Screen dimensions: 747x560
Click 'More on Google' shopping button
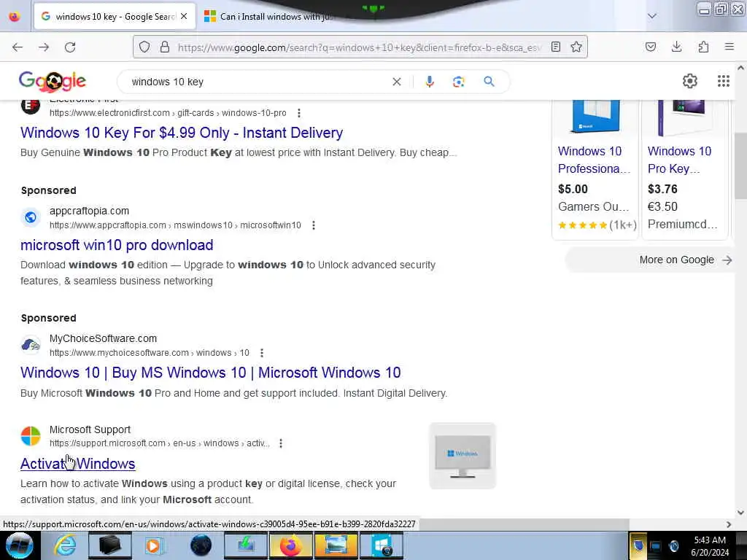[649, 260]
